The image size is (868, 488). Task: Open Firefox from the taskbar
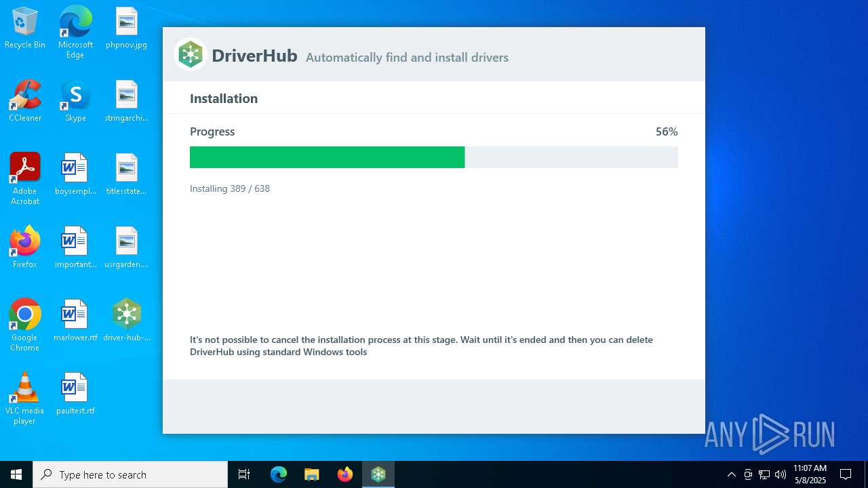pyautogui.click(x=345, y=474)
